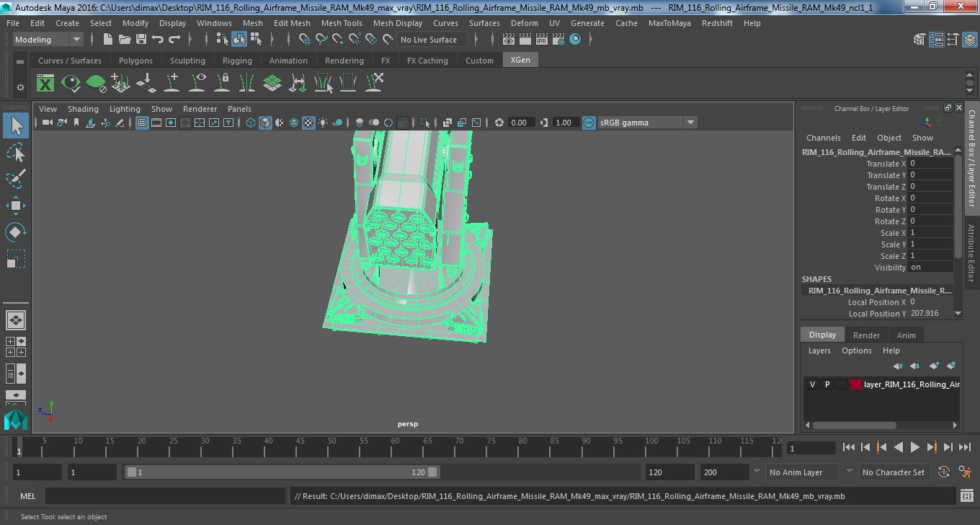This screenshot has width=980, height=525.
Task: Toggle viewport grid display icon
Action: pos(142,123)
